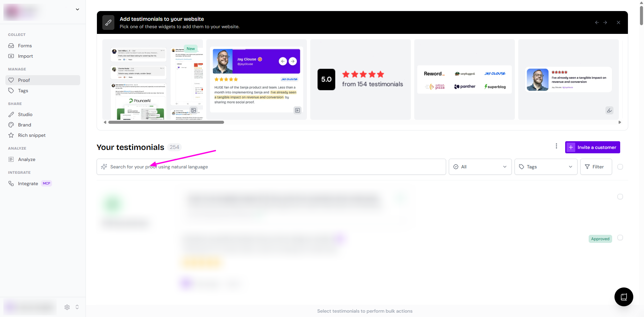Open the Filter button
Image resolution: width=644 pixels, height=317 pixels.
pos(596,167)
